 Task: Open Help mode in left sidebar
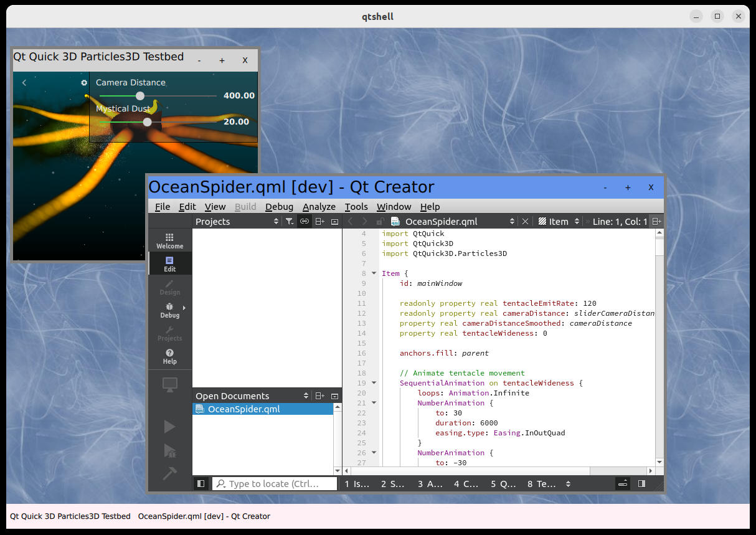click(169, 356)
